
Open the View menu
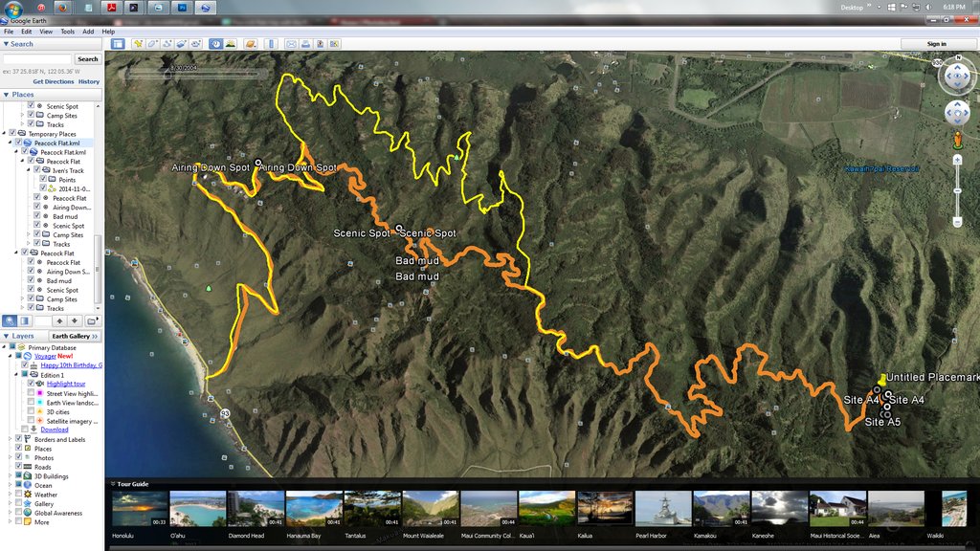click(46, 32)
